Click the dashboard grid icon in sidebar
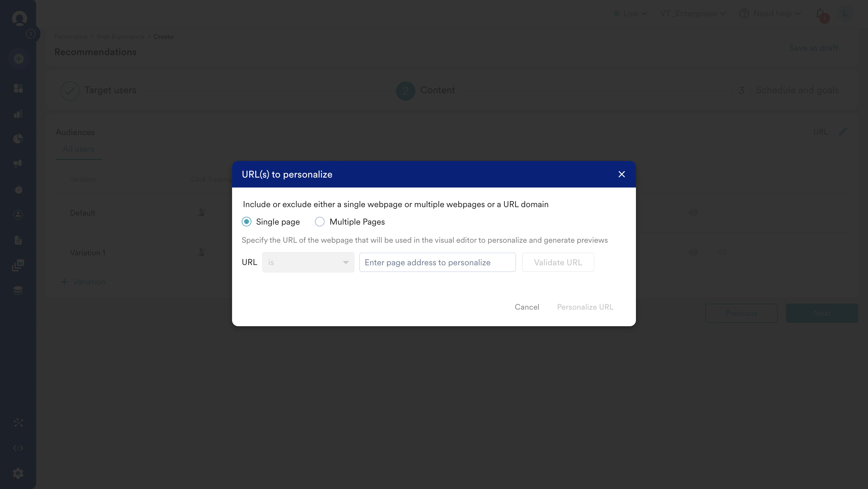This screenshot has height=489, width=868. point(18,88)
